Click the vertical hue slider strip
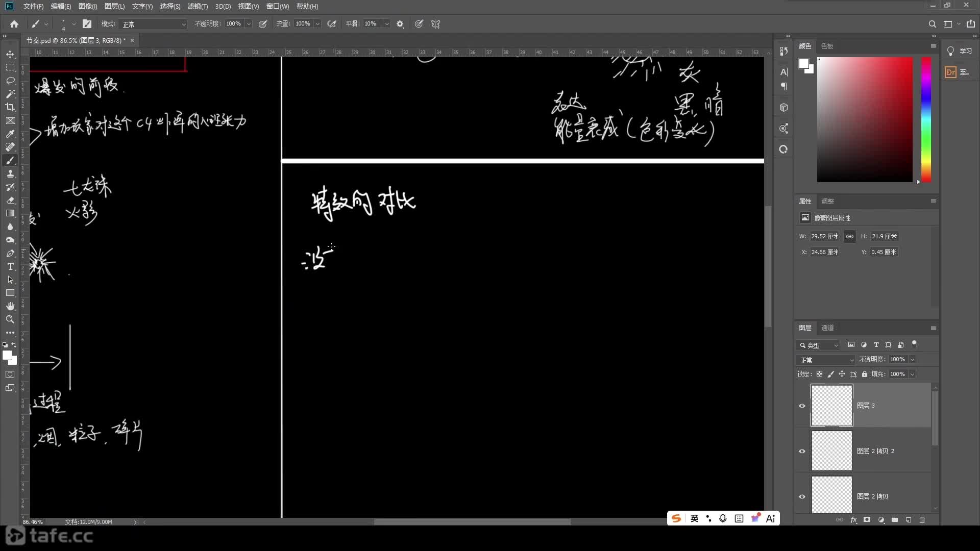This screenshot has width=980, height=551. pyautogui.click(x=926, y=119)
